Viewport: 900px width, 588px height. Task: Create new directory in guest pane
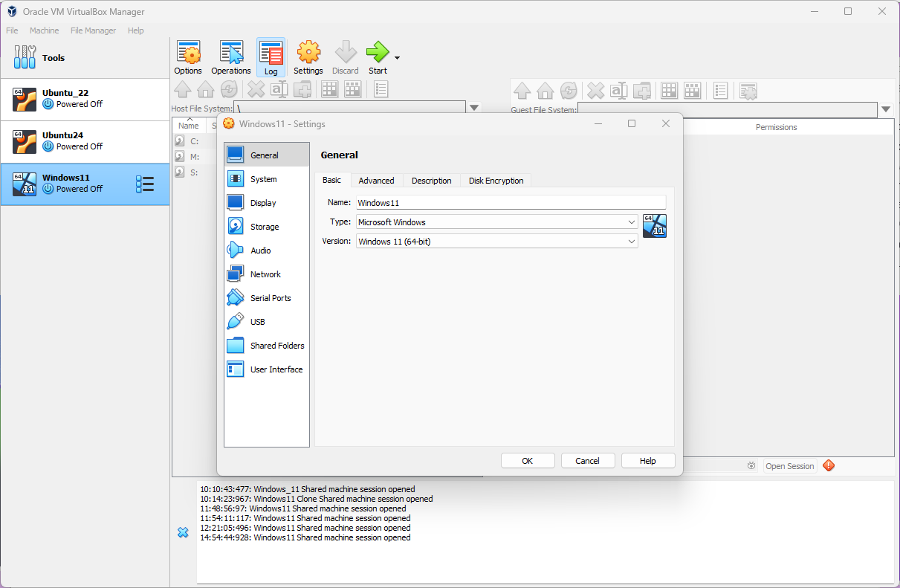point(641,91)
